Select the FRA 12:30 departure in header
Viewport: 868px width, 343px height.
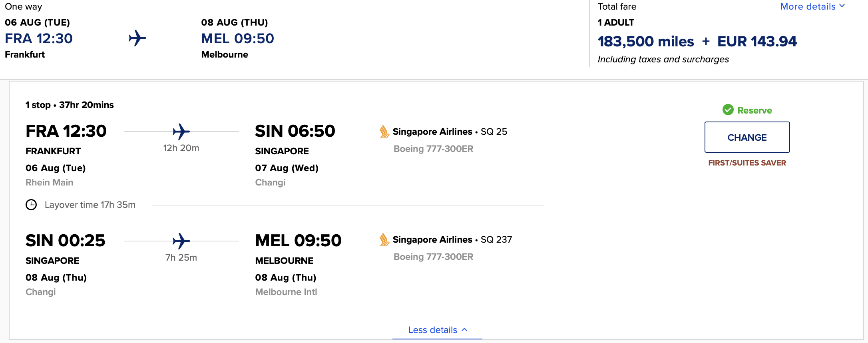pyautogui.click(x=39, y=38)
